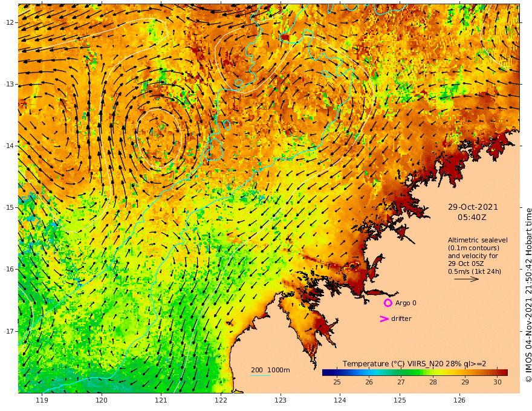The width and height of the screenshot is (532, 411).
Task: Click longitude axis label 122
Action: pos(221,400)
